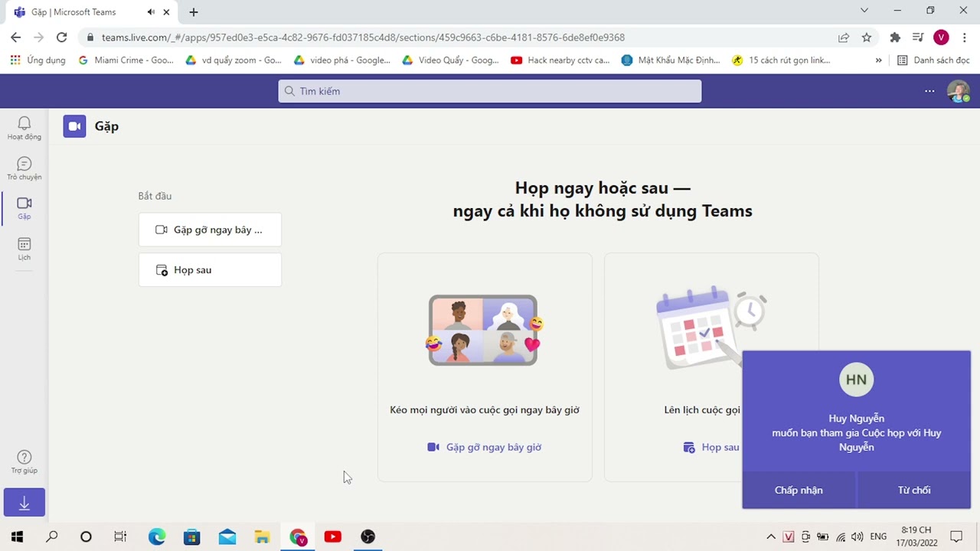Open Video Quẩy Google bookmark
Viewport: 980px width, 551px height.
[x=450, y=60]
